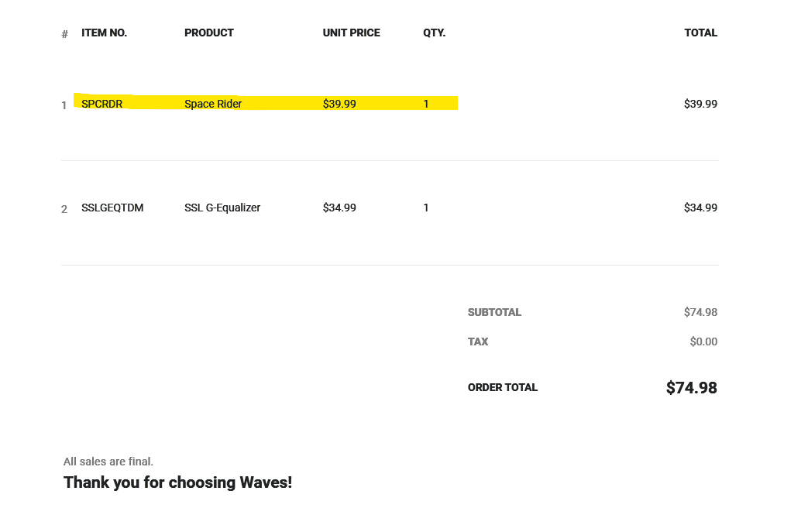808x532 pixels.
Task: Click the TAX amount $0.00
Action: (703, 342)
